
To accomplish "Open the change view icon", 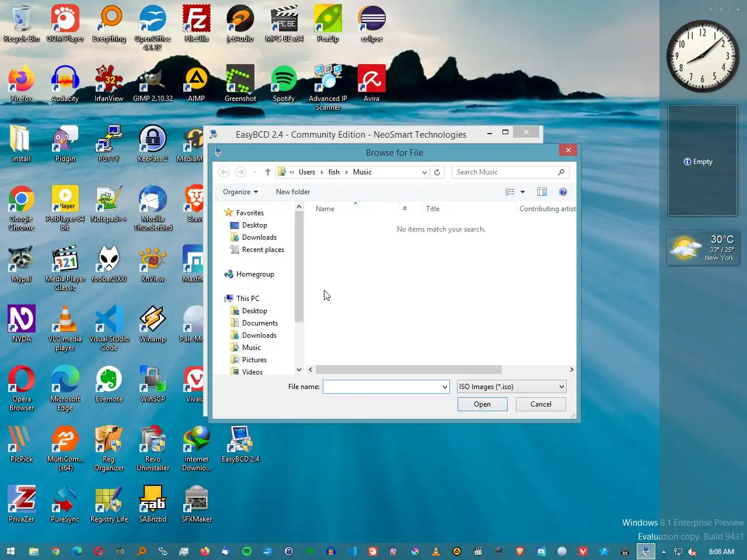I will (x=510, y=192).
